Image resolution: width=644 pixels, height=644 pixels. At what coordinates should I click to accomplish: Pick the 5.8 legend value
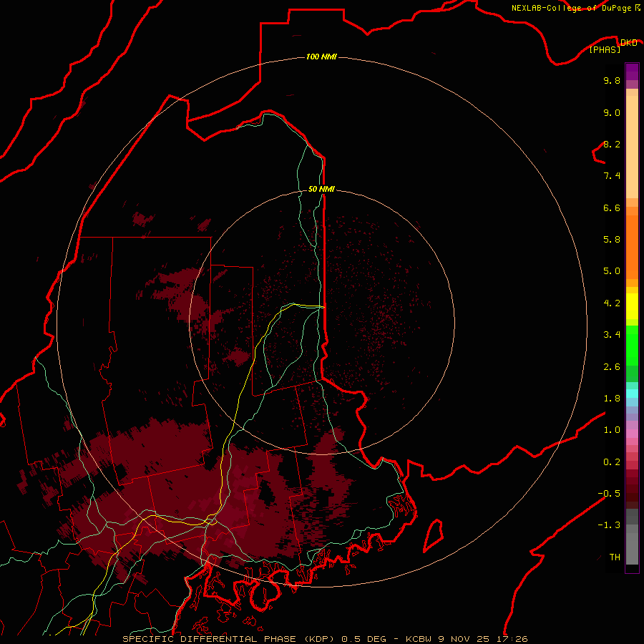(x=612, y=240)
